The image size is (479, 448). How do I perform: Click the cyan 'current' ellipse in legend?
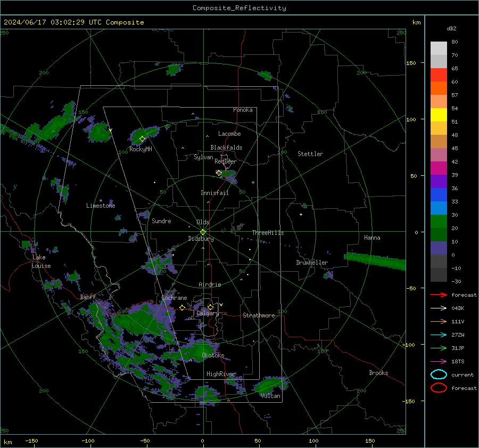coord(439,374)
